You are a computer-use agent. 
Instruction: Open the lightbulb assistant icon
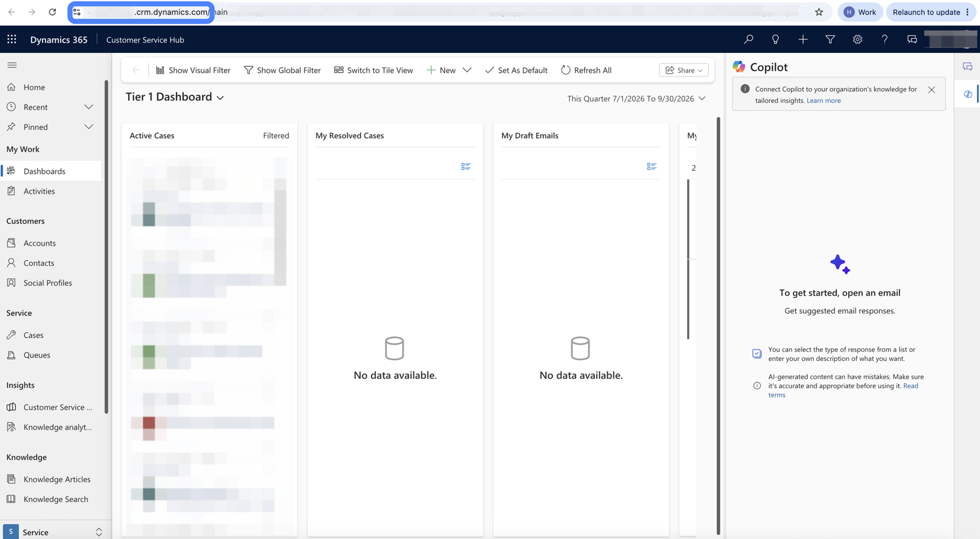tap(775, 39)
